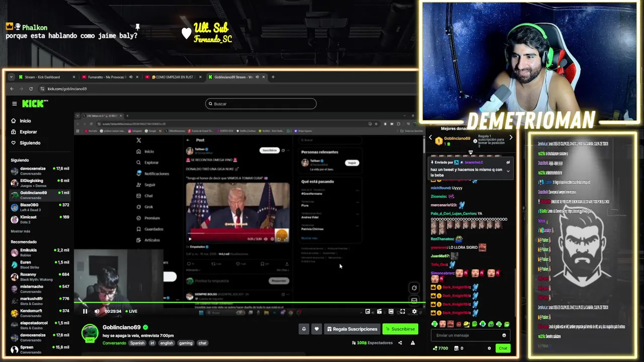
Task: Toggle theater mode on the player
Action: point(391,311)
